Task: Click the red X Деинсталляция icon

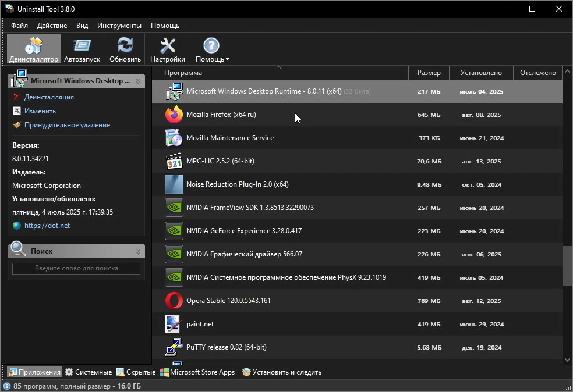Action: pyautogui.click(x=16, y=97)
